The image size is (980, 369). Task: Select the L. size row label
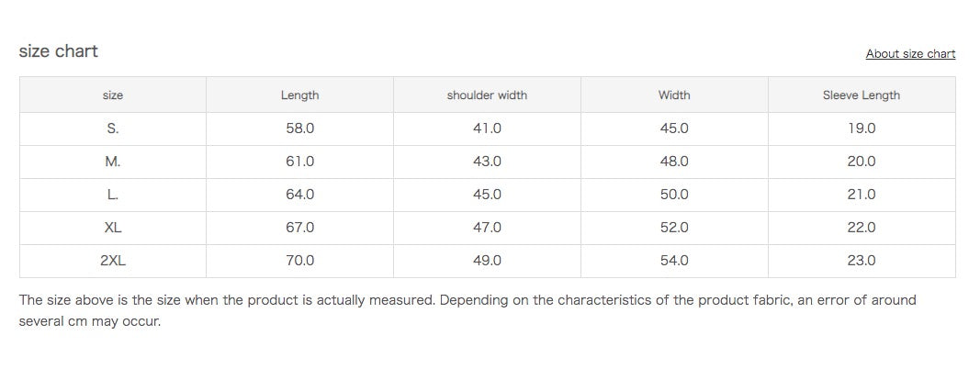[x=113, y=195]
